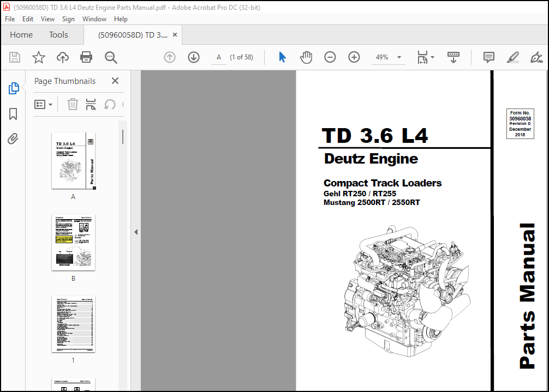Screen dimensions: 549x392
Task: Open the Find text magnifier
Action: click(111, 57)
